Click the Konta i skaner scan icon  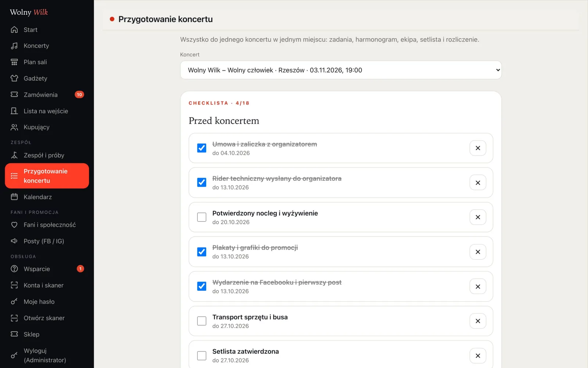[x=14, y=285]
